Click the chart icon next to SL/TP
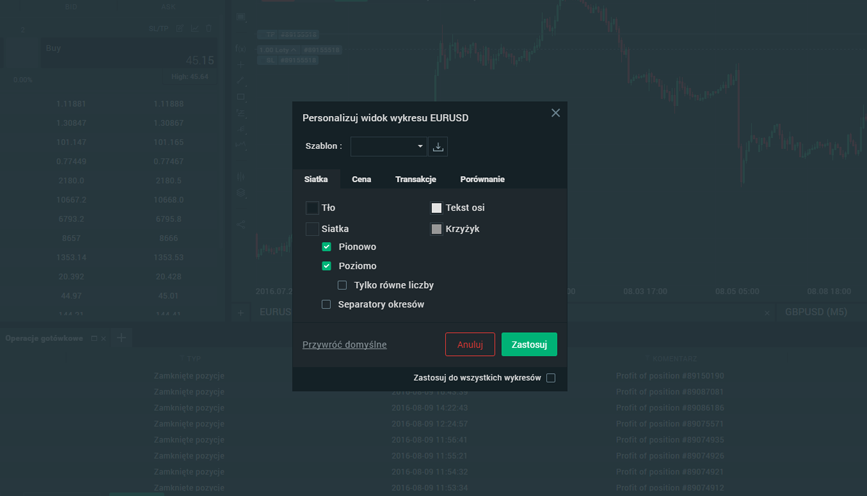This screenshot has width=867, height=496. click(x=194, y=28)
